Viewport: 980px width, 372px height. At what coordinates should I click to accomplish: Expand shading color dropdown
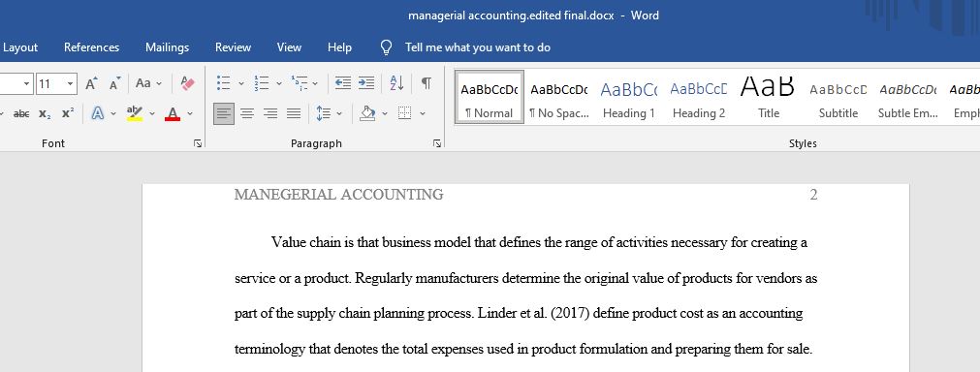point(385,113)
